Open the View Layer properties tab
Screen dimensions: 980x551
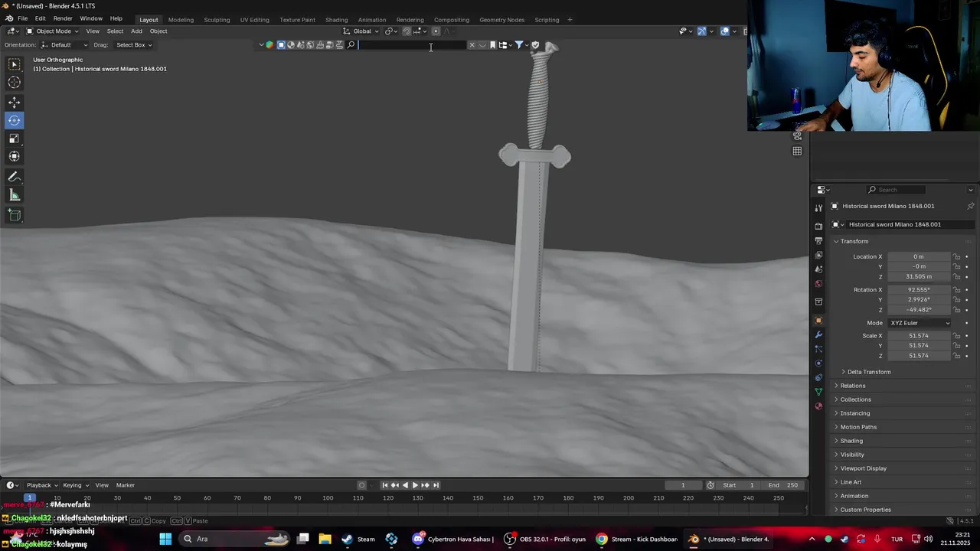pyautogui.click(x=818, y=255)
